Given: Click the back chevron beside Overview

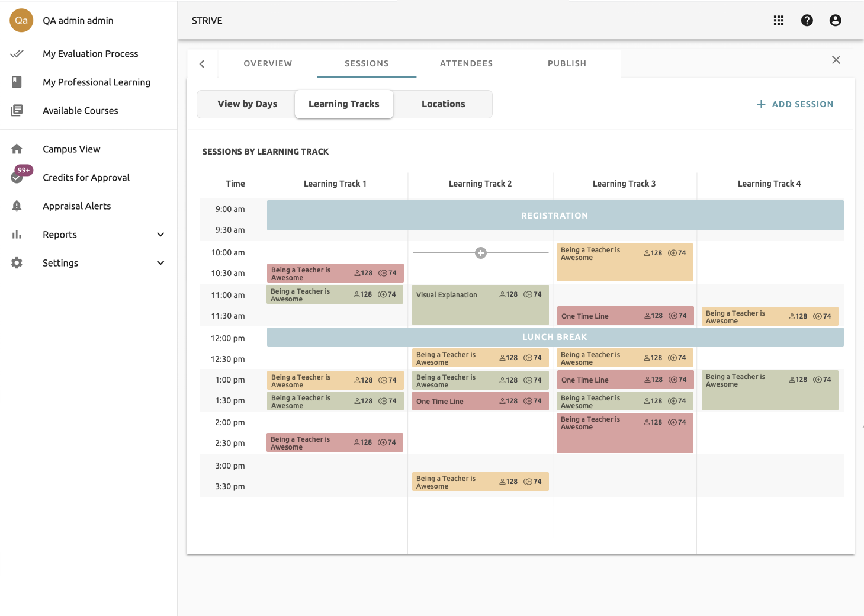Looking at the screenshot, I should 202,64.
